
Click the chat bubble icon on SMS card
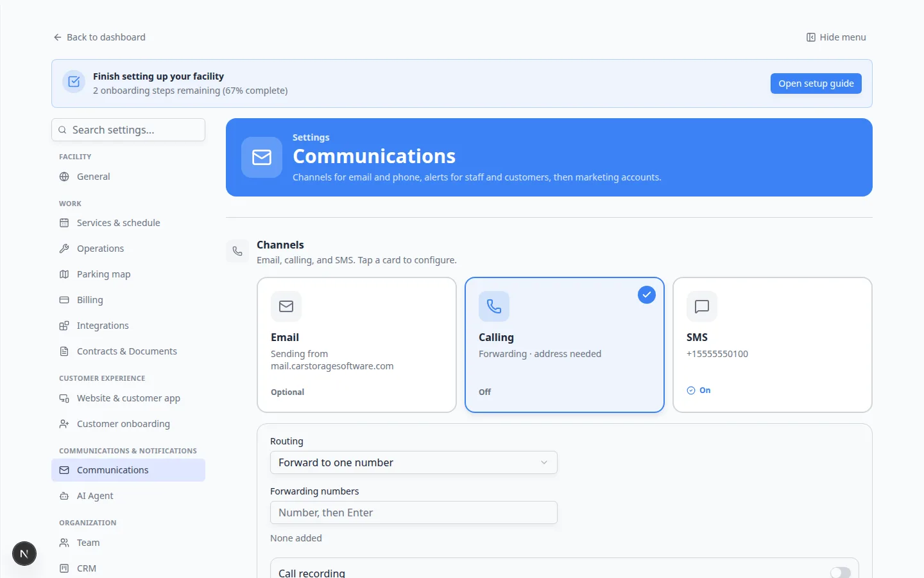pyautogui.click(x=702, y=306)
